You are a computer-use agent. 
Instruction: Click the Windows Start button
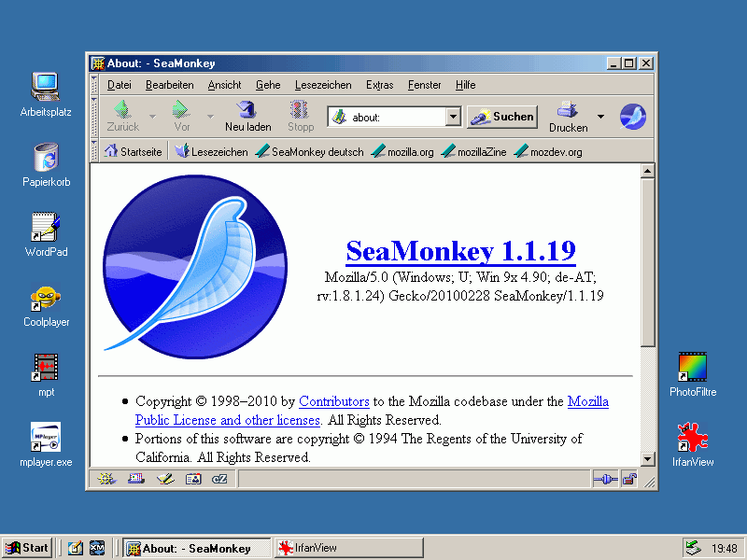tap(27, 548)
